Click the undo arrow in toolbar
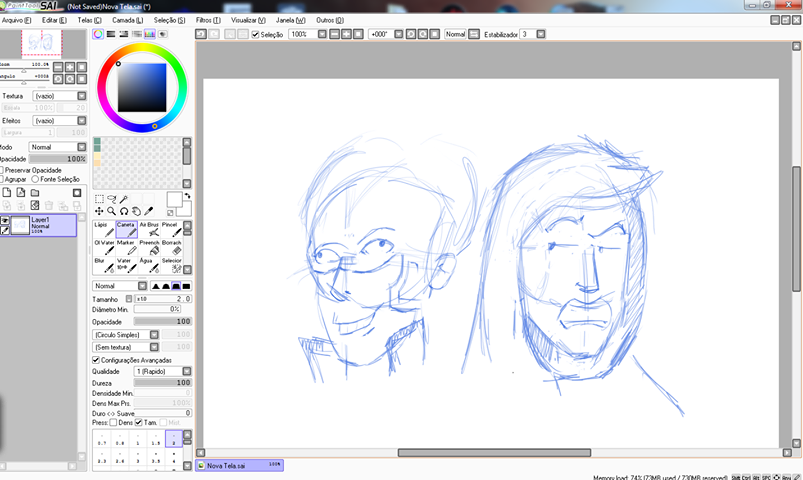803x480 pixels. [200, 34]
